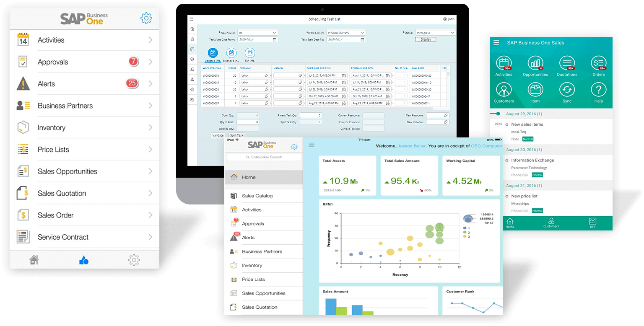Tap gear icon in left phone bottom bar
The width and height of the screenshot is (644, 326).
(134, 260)
